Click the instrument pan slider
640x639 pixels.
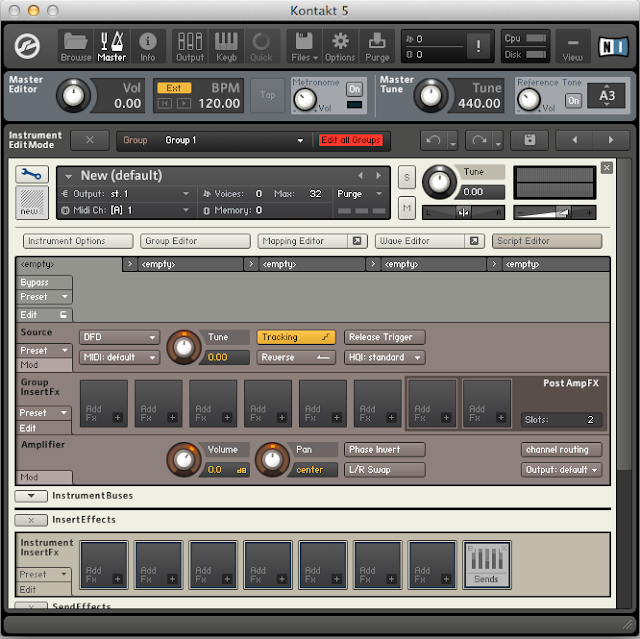(463, 212)
